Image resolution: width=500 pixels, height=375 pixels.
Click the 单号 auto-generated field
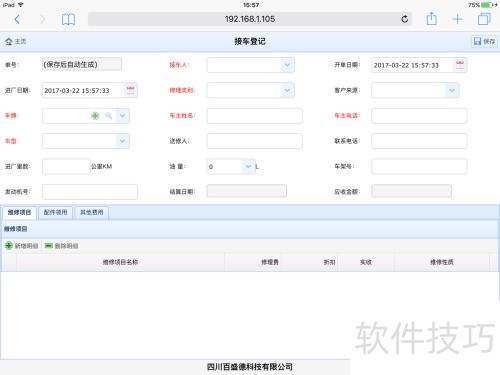pos(82,64)
